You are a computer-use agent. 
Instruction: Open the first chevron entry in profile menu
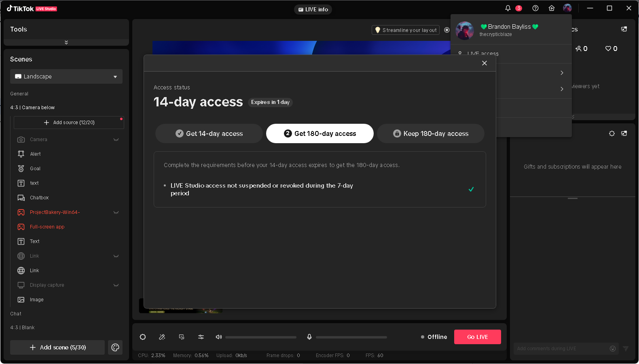pyautogui.click(x=562, y=73)
